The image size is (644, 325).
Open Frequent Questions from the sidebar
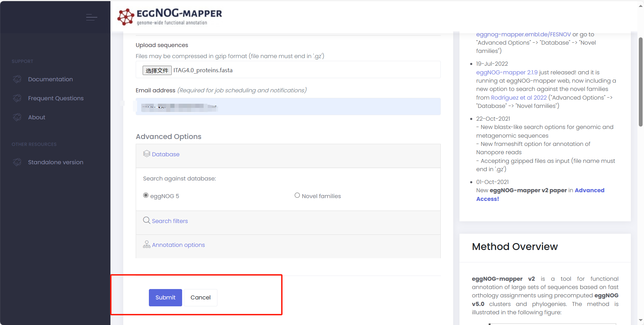(56, 98)
